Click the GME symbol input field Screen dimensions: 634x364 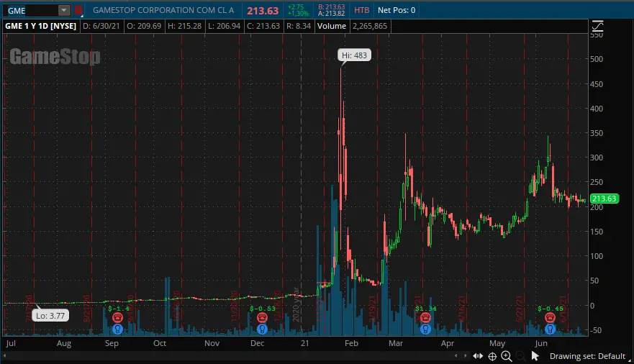[31, 11]
